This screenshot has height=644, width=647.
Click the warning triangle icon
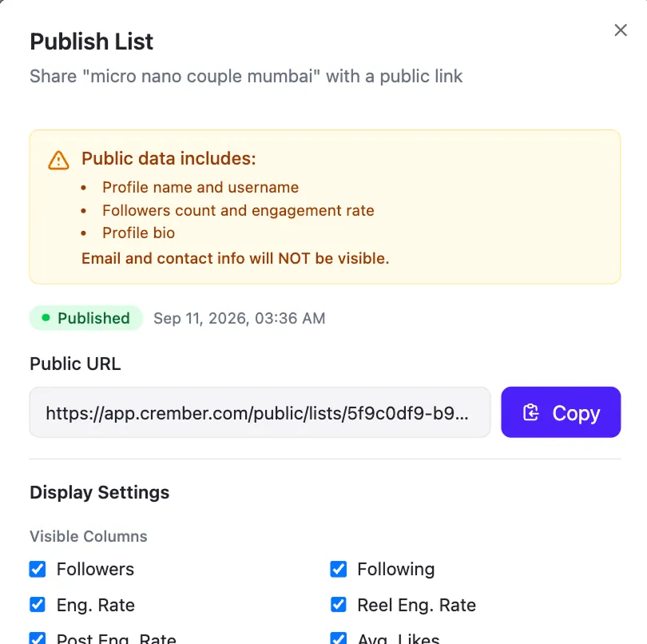coord(58,160)
